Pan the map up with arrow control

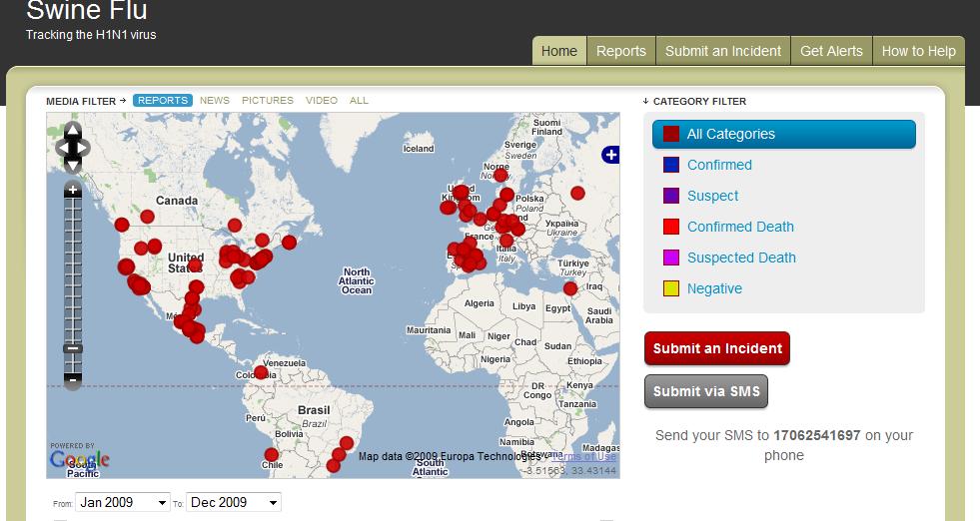[73, 131]
